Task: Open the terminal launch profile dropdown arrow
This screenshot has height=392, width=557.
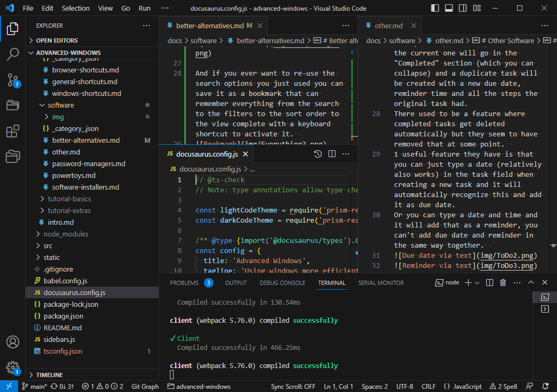Action: [x=477, y=282]
